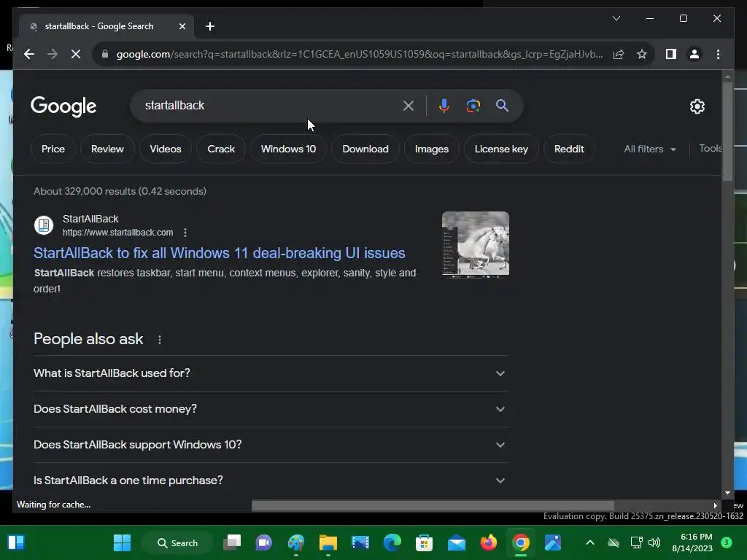Launch Firefox from the taskbar

(x=488, y=542)
